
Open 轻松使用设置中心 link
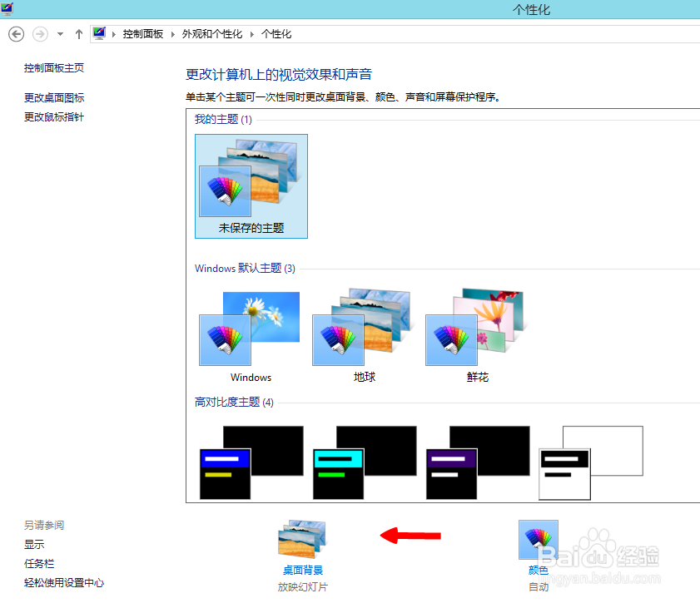tap(64, 582)
